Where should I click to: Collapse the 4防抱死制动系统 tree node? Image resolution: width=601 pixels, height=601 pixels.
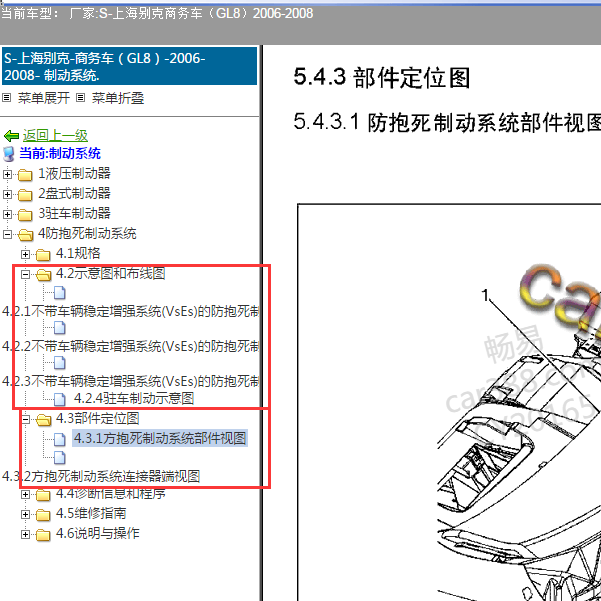tap(9, 234)
